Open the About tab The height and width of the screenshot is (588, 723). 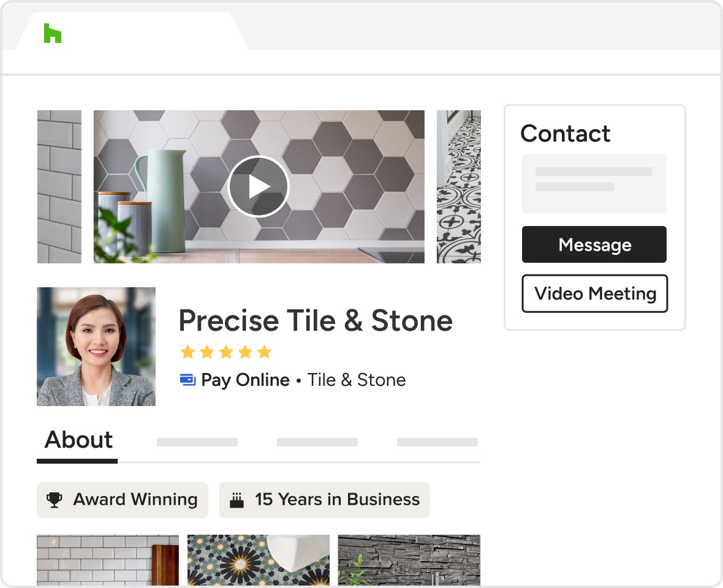coord(78,440)
